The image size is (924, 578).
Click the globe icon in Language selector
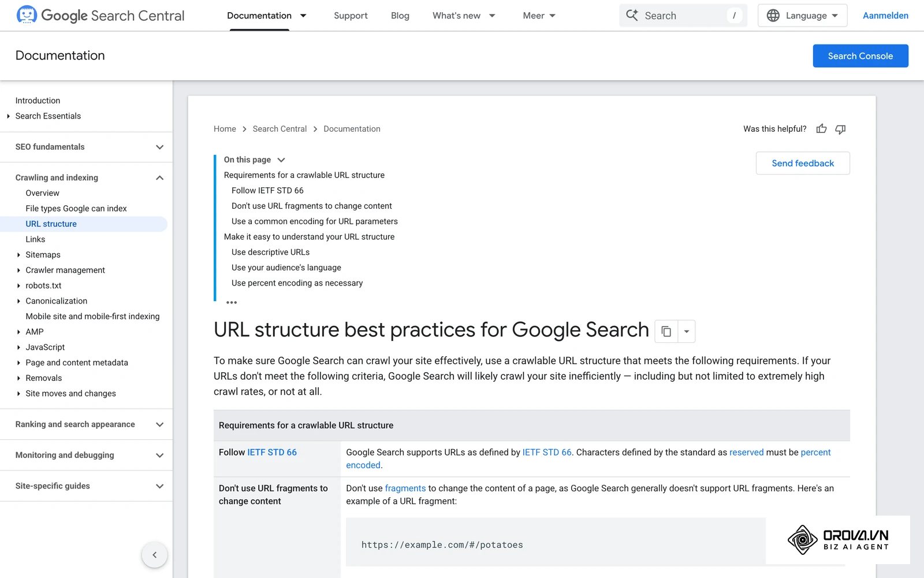pyautogui.click(x=773, y=16)
